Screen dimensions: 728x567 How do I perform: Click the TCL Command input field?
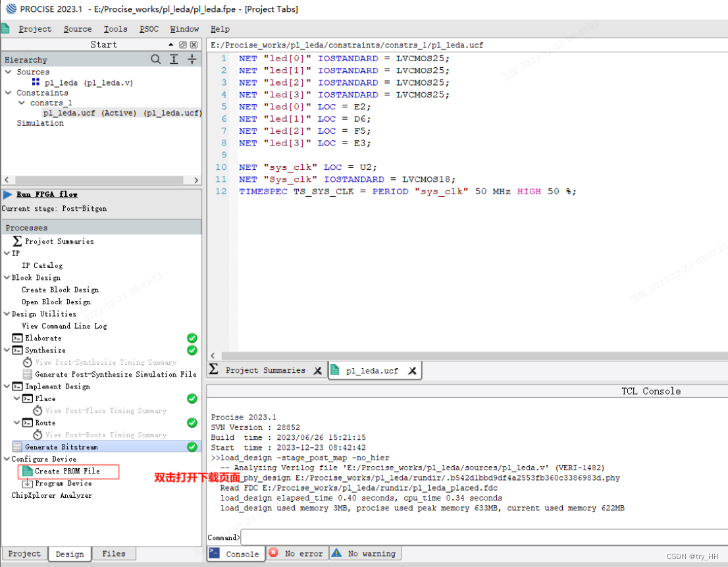coord(484,537)
